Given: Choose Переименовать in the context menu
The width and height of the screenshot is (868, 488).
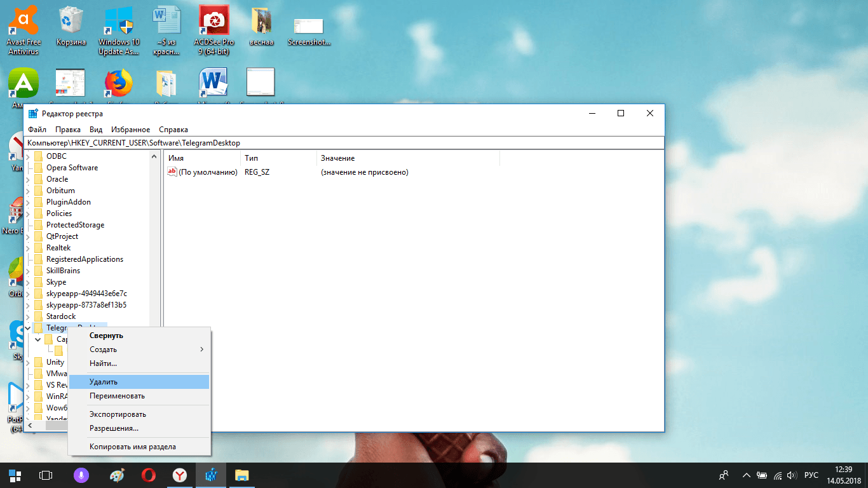Looking at the screenshot, I should point(139,396).
